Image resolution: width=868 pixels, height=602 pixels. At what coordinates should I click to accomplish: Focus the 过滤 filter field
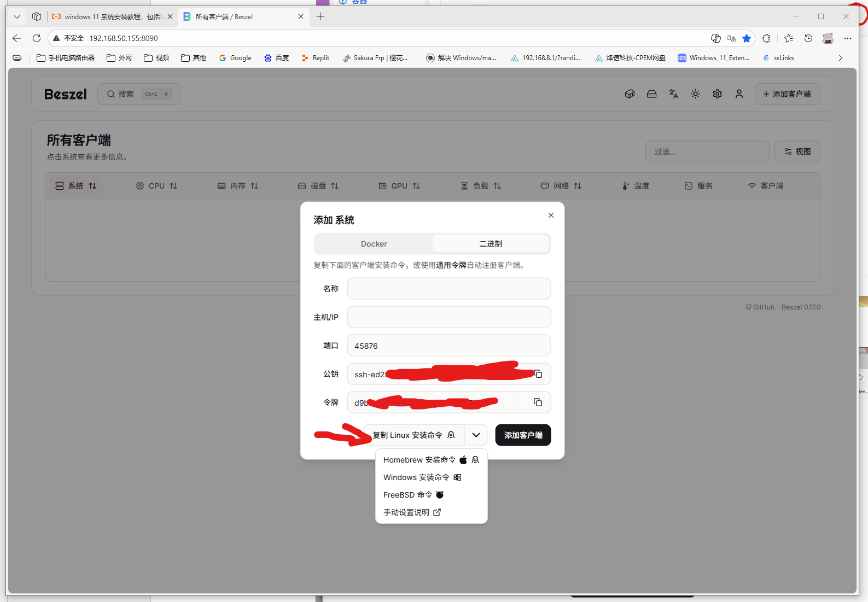tap(707, 151)
